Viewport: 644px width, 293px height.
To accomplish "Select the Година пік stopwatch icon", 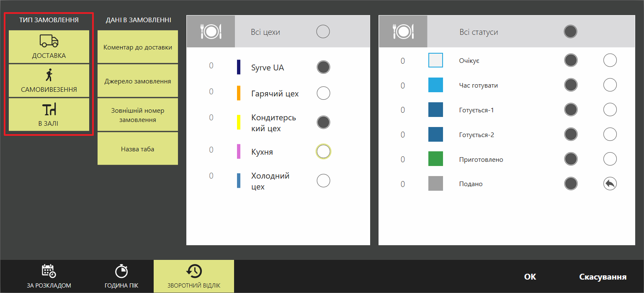I will click(121, 271).
